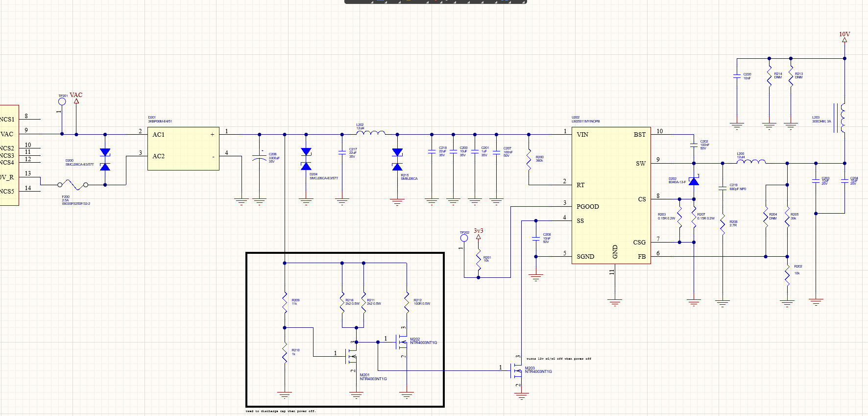The width and height of the screenshot is (868, 416).
Task: Click the AC1 pin label on D201
Action: click(158, 135)
